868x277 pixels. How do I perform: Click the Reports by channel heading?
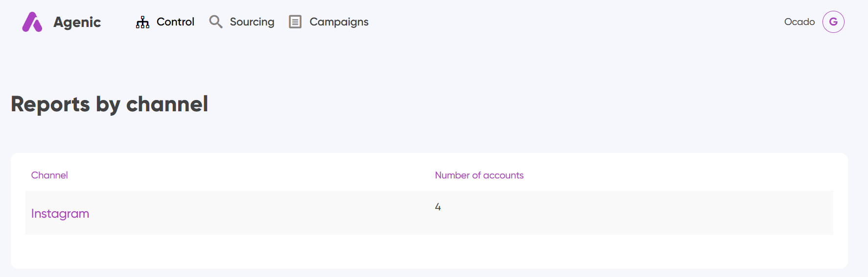[x=109, y=104]
